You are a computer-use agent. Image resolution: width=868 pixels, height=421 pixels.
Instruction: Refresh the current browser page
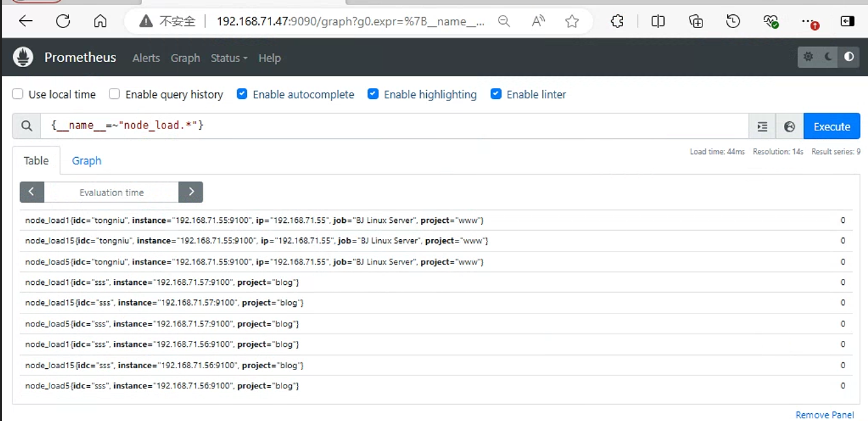click(63, 22)
